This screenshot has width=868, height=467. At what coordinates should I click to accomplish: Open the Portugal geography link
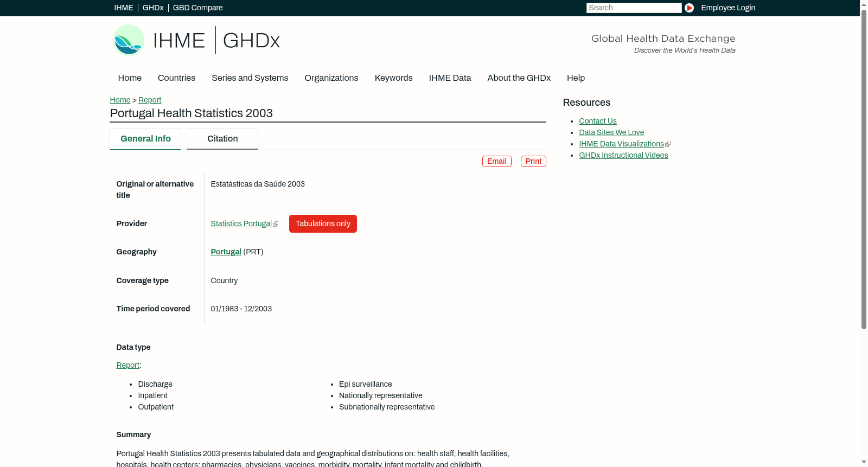tap(226, 252)
